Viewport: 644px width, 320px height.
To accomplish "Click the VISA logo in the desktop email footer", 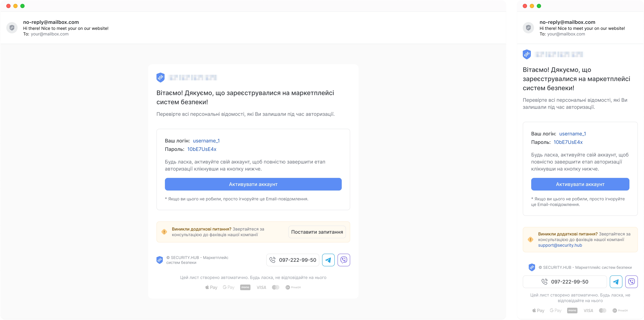I will (x=261, y=288).
